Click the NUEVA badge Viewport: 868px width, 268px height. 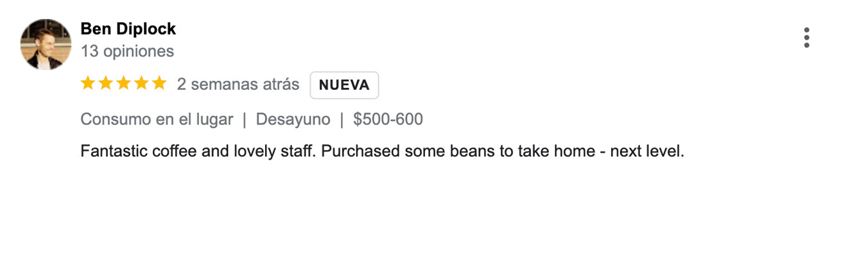pyautogui.click(x=344, y=85)
